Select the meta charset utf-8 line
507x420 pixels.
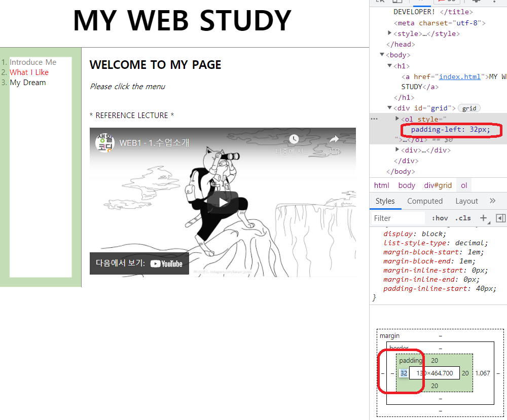[x=440, y=23]
